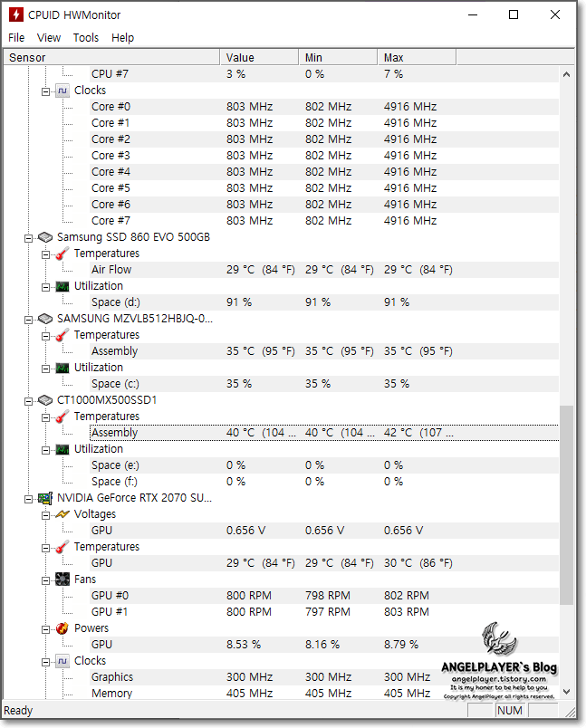This screenshot has width=586, height=728.
Task: Collapse the CPU Clocks node
Action: pyautogui.click(x=45, y=91)
